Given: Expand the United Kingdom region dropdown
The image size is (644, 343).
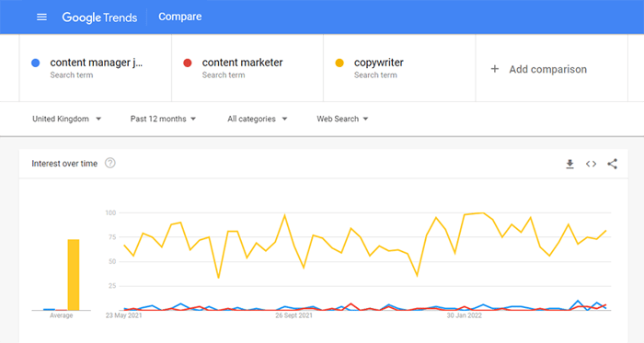Looking at the screenshot, I should coord(66,119).
